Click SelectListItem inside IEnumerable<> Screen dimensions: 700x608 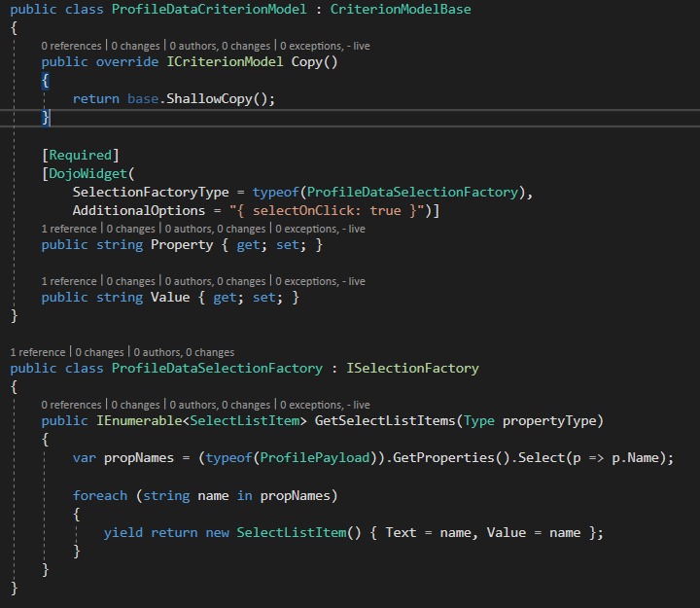245,421
